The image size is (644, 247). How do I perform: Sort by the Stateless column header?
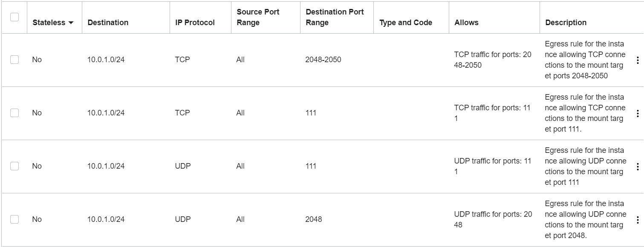point(48,23)
